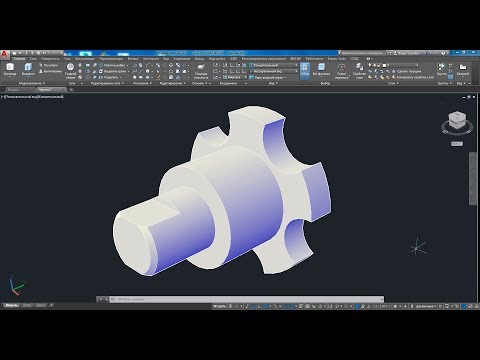Click the Separate (Разделить) solid editing button
This screenshot has height=360, width=480.
click(110, 77)
